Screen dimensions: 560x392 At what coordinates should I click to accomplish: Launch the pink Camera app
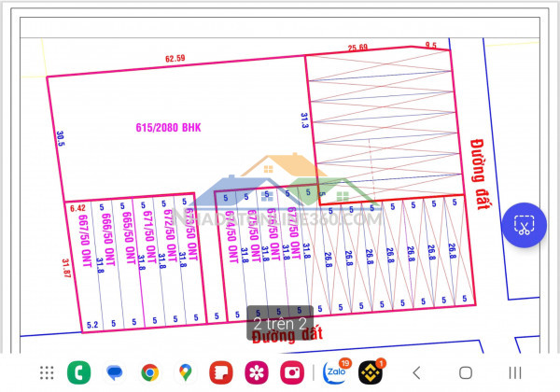(292, 372)
